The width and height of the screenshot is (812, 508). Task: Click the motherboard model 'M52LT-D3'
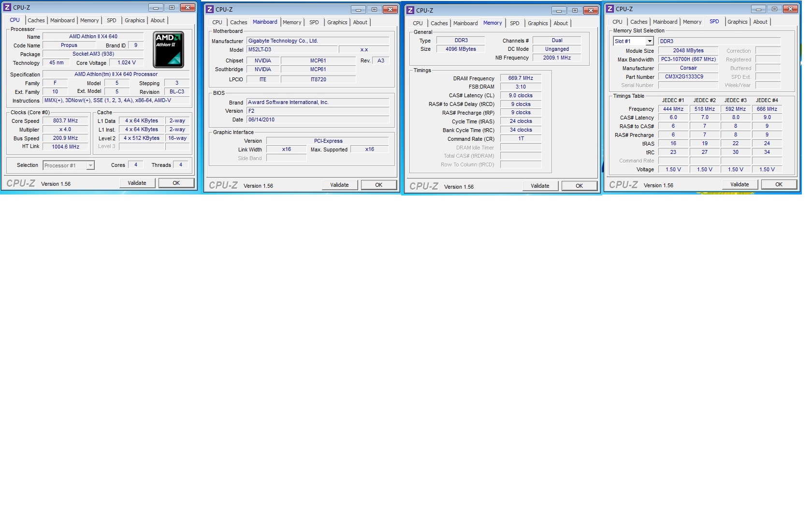tap(291, 49)
